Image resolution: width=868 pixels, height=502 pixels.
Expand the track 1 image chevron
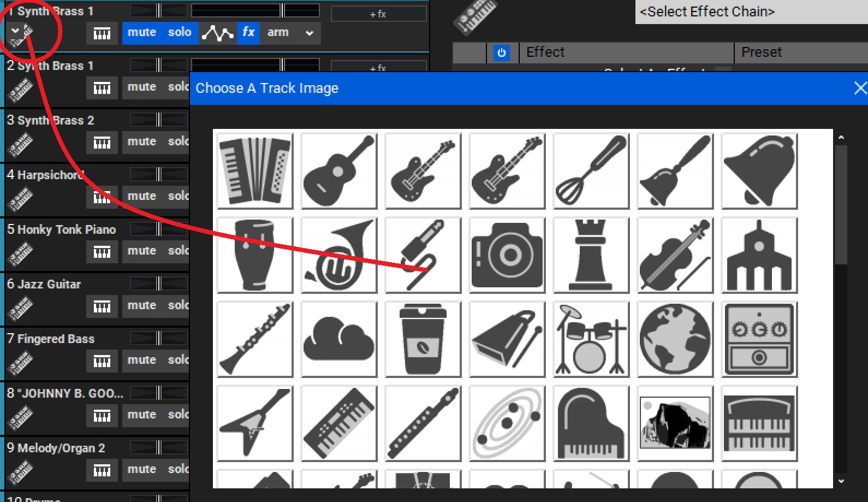(15, 32)
